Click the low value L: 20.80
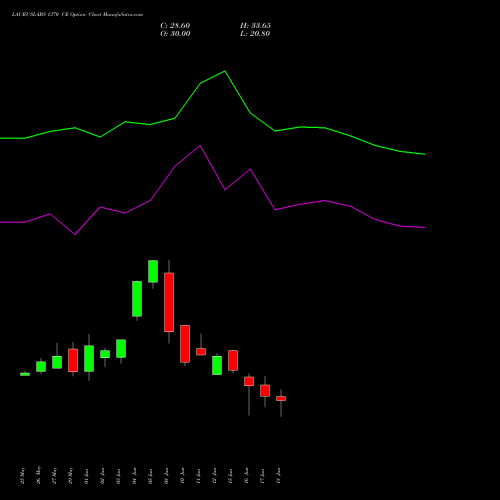The width and height of the screenshot is (500, 500). tap(255, 34)
